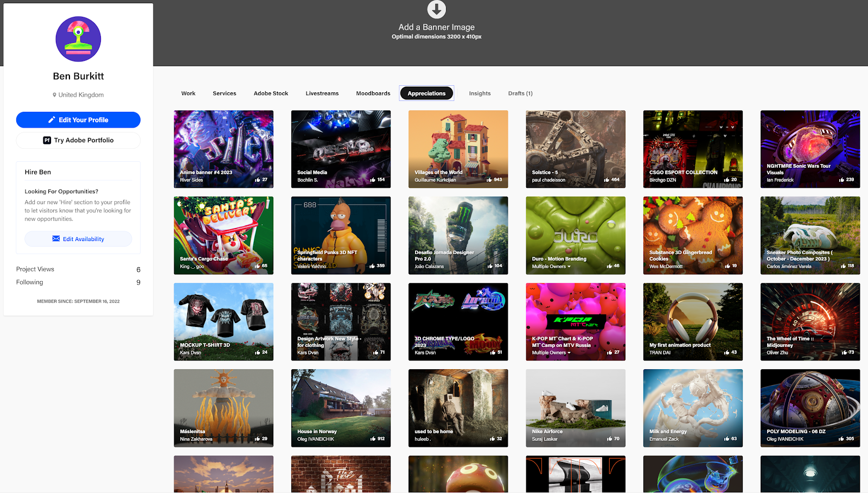This screenshot has height=493, width=868.
Task: Click the United Kingdom location text
Action: pos(81,95)
